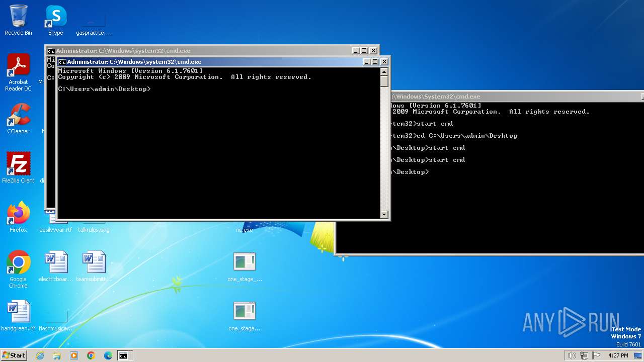Open back-left cmd window system menu icon

coord(51,51)
